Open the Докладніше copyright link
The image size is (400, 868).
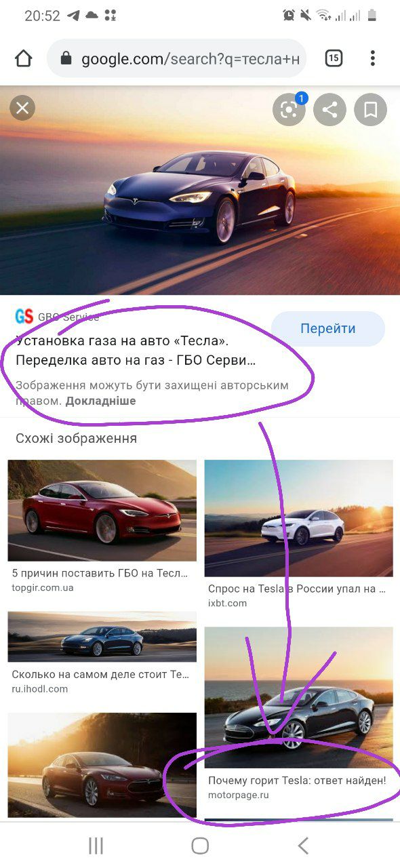100,401
